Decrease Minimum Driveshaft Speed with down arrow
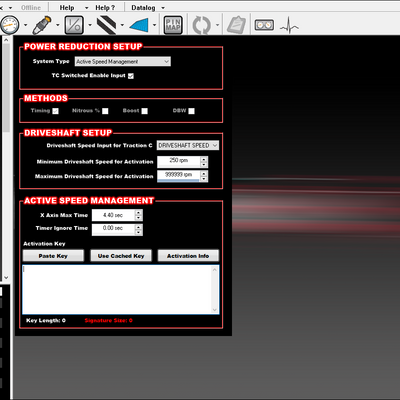This screenshot has height=400, width=400. tap(204, 165)
